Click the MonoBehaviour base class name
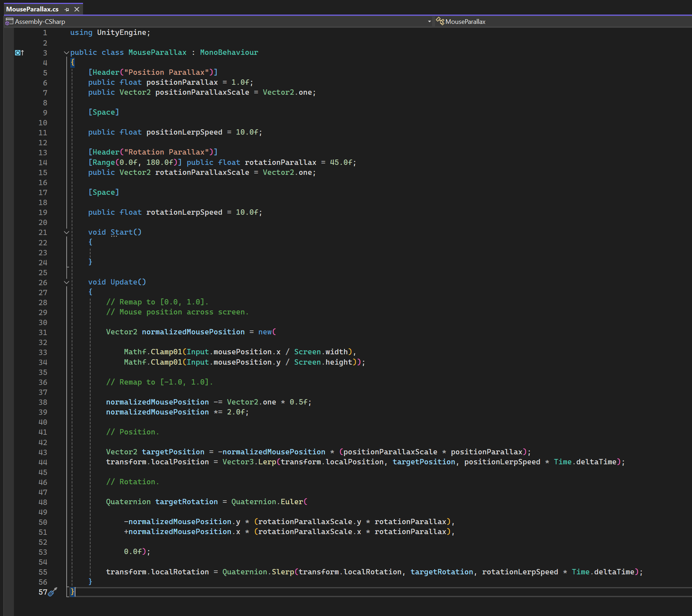This screenshot has height=616, width=692. coord(229,52)
